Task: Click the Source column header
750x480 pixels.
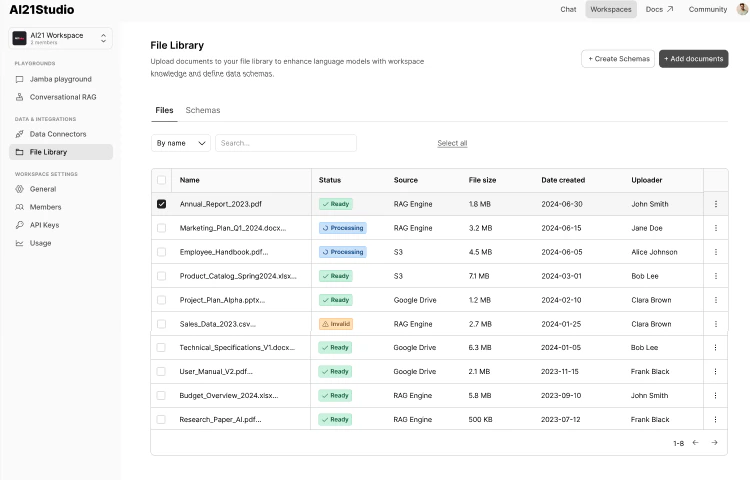Action: 406,180
